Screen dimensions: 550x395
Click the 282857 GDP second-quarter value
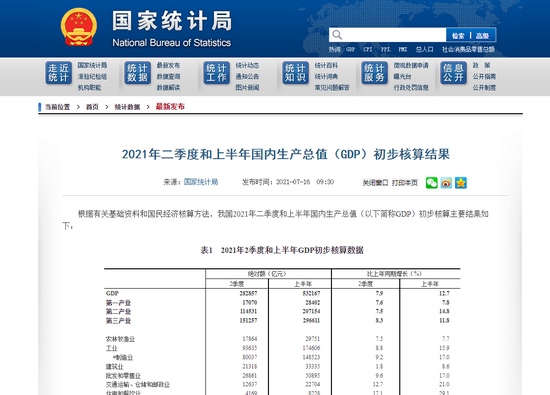(x=248, y=293)
